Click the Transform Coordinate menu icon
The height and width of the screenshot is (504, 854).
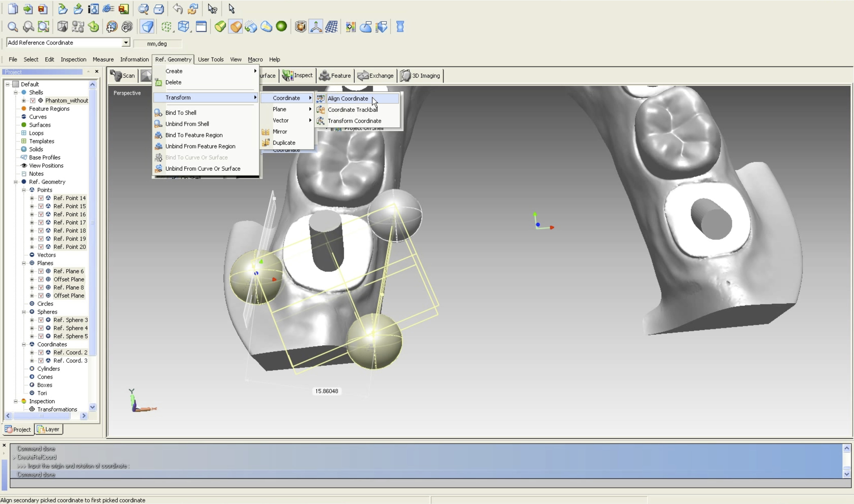(x=320, y=121)
